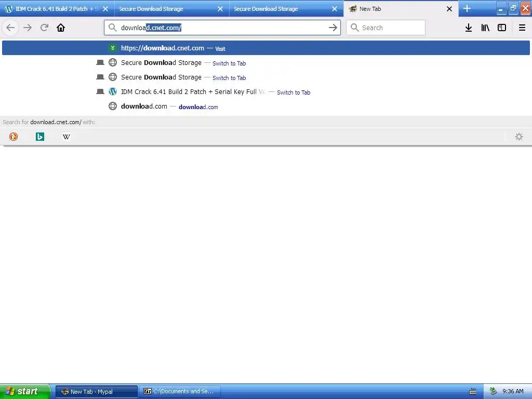Select the New Tab tab
Image resolution: width=532 pixels, height=399 pixels.
(395, 9)
